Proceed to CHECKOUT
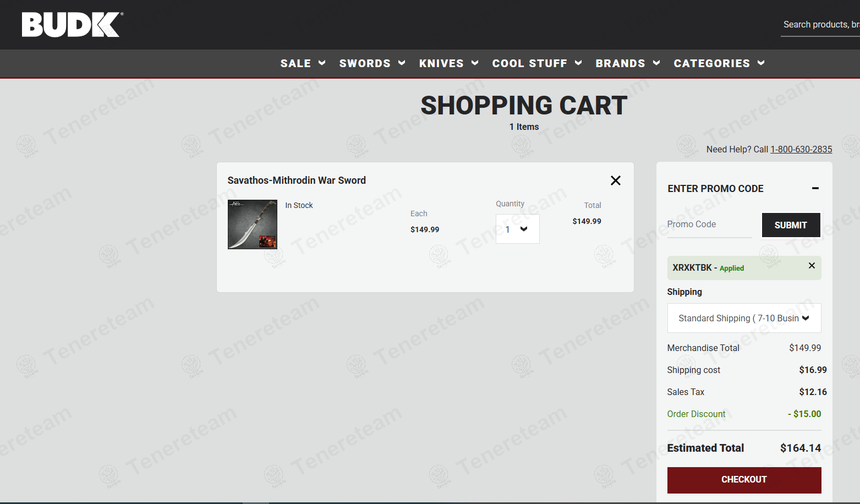Image resolution: width=860 pixels, height=504 pixels. (743, 480)
